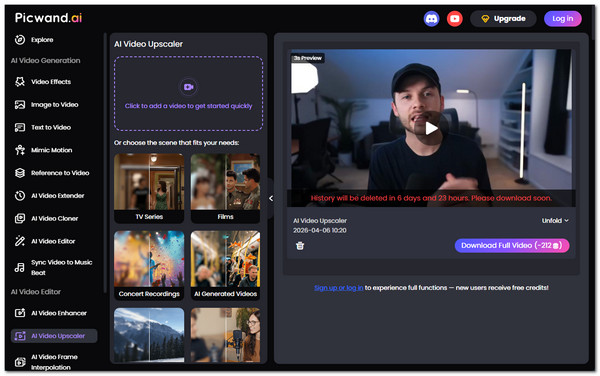This screenshot has width=600, height=376.
Task: Select the AI Video Enhancer icon
Action: 20,313
